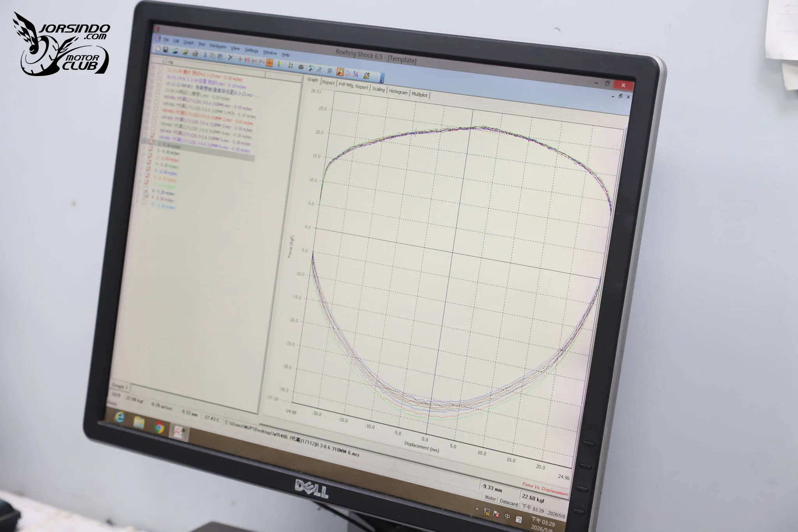Click Roehrig Shock app taskbar icon
This screenshot has width=798, height=532.
click(179, 433)
